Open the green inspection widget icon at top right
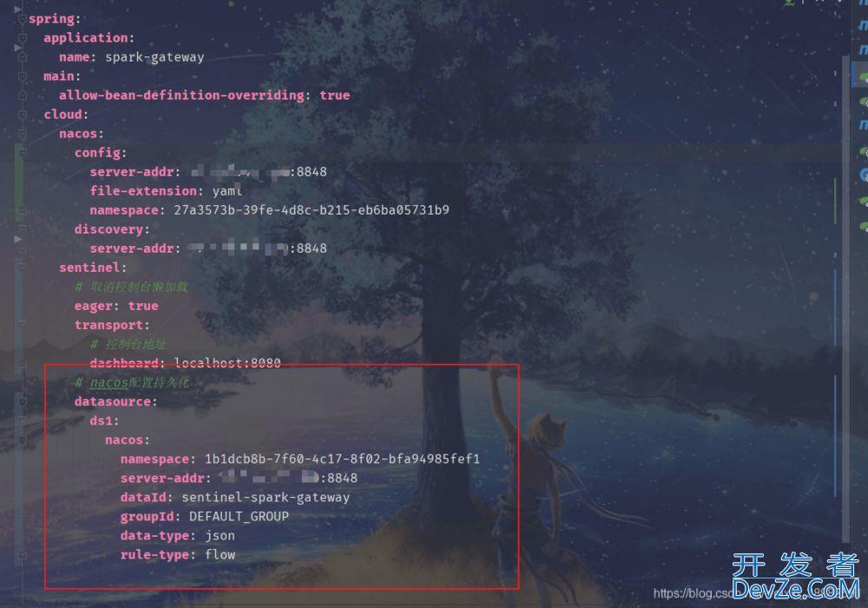Viewport: 868px width, 608px height. pos(789,3)
